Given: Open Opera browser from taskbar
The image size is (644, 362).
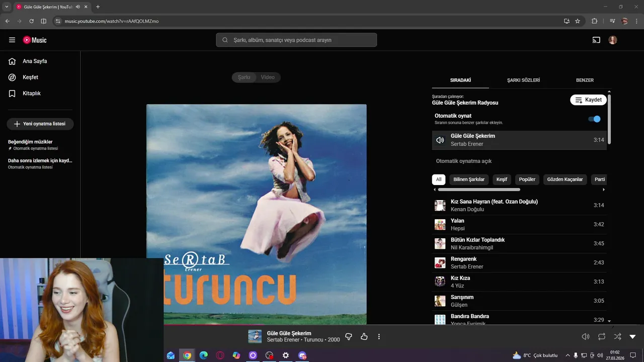Looking at the screenshot, I should [x=220, y=355].
